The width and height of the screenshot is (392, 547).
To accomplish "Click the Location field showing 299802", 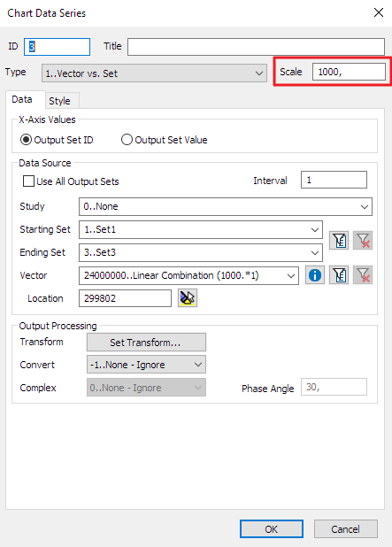I will 125,298.
